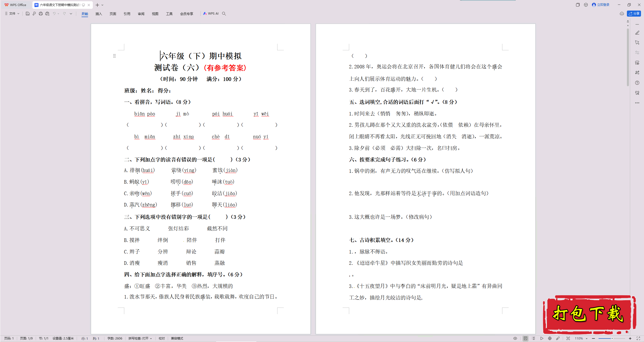Open zoom percentage dropdown arrow
644x342 pixels.
(587, 338)
